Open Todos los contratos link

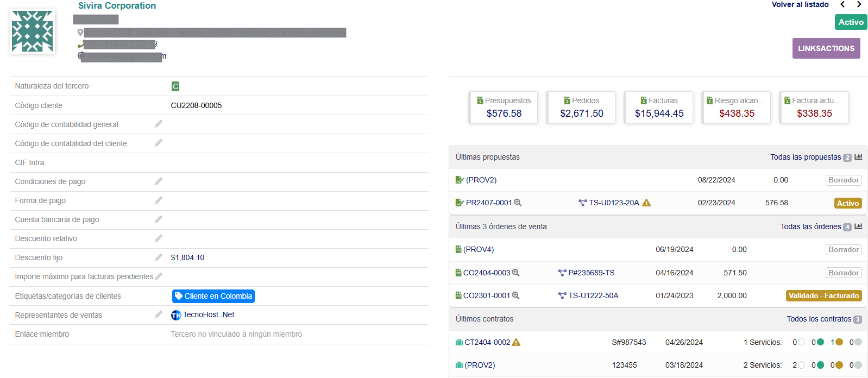(x=819, y=319)
